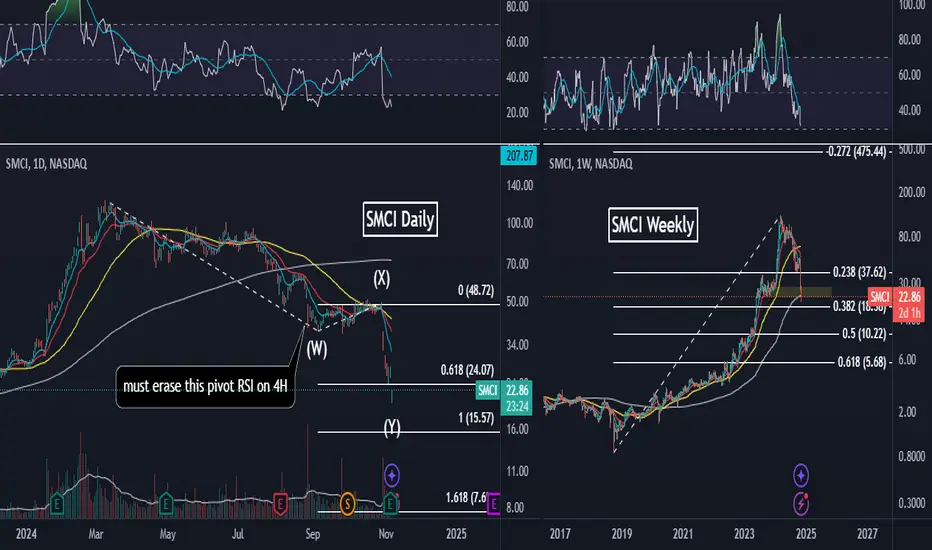The width and height of the screenshot is (932, 550).
Task: Click the green SMCI 22.86 price label on daily chart
Action: pyautogui.click(x=504, y=390)
